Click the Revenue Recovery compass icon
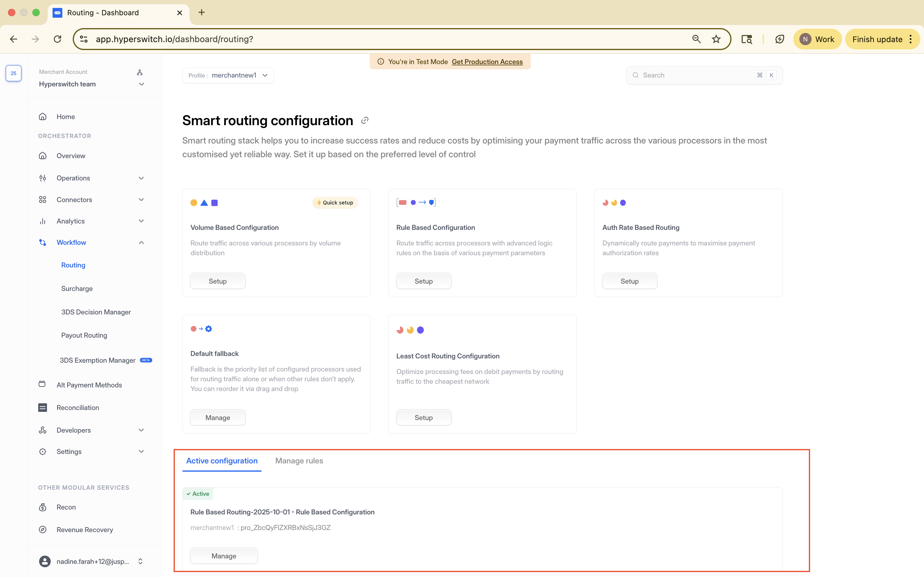 (x=42, y=530)
